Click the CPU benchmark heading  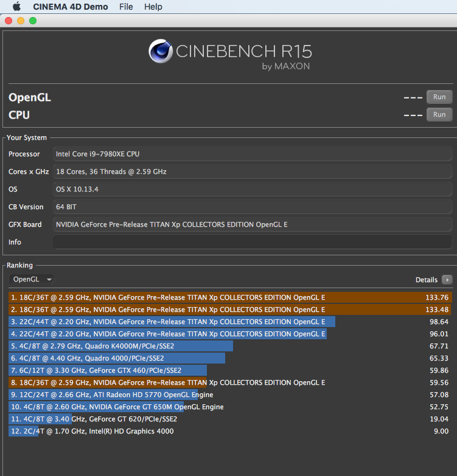[x=19, y=115]
